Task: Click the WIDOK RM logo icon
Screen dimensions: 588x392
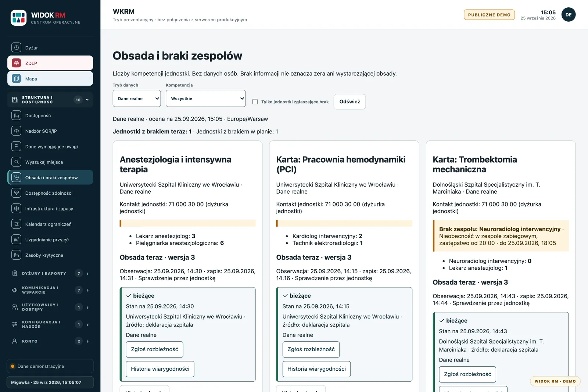Action: pos(18,18)
